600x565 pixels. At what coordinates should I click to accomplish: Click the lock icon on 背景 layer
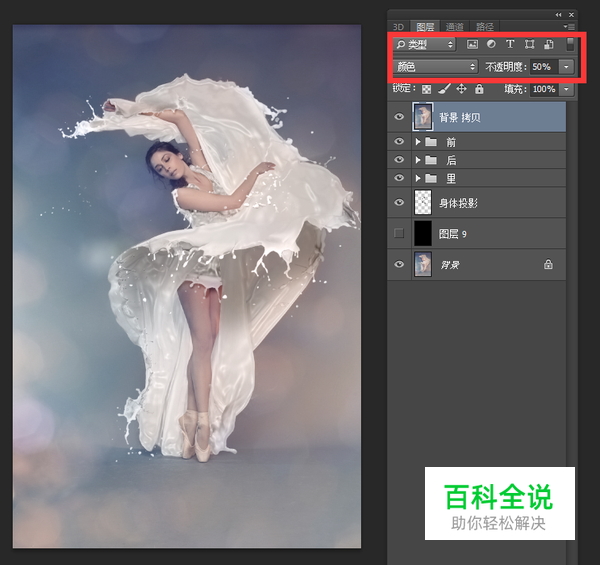tap(548, 264)
